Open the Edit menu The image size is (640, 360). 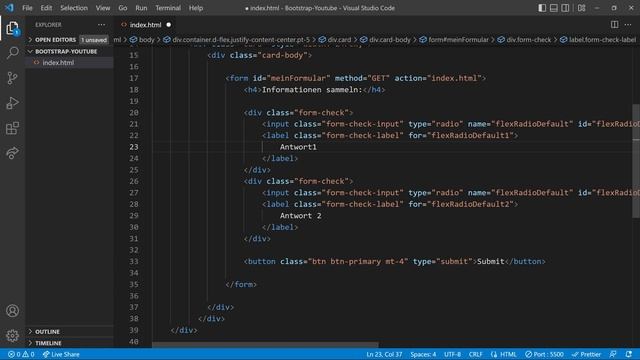tap(46, 8)
